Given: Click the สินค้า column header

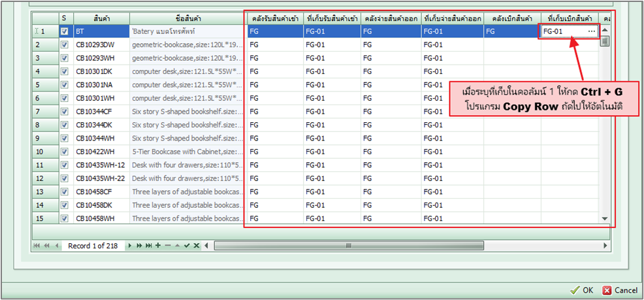Looking at the screenshot, I should point(101,18).
